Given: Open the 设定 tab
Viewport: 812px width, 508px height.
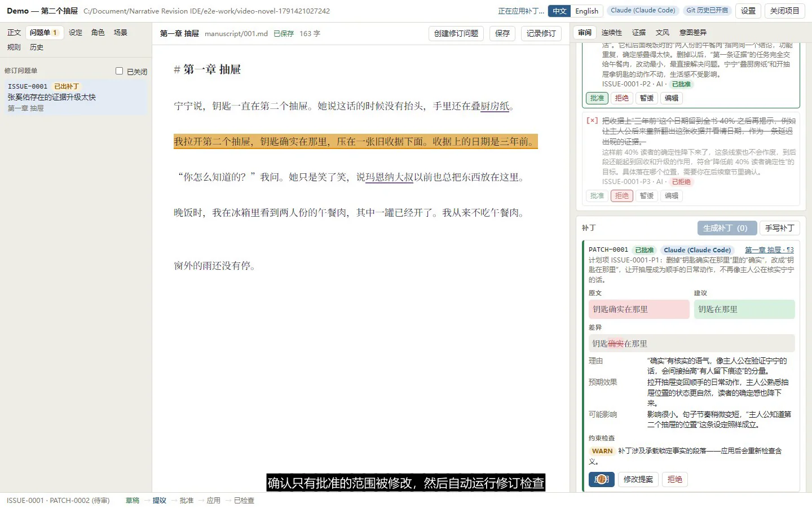Looking at the screenshot, I should click(76, 33).
